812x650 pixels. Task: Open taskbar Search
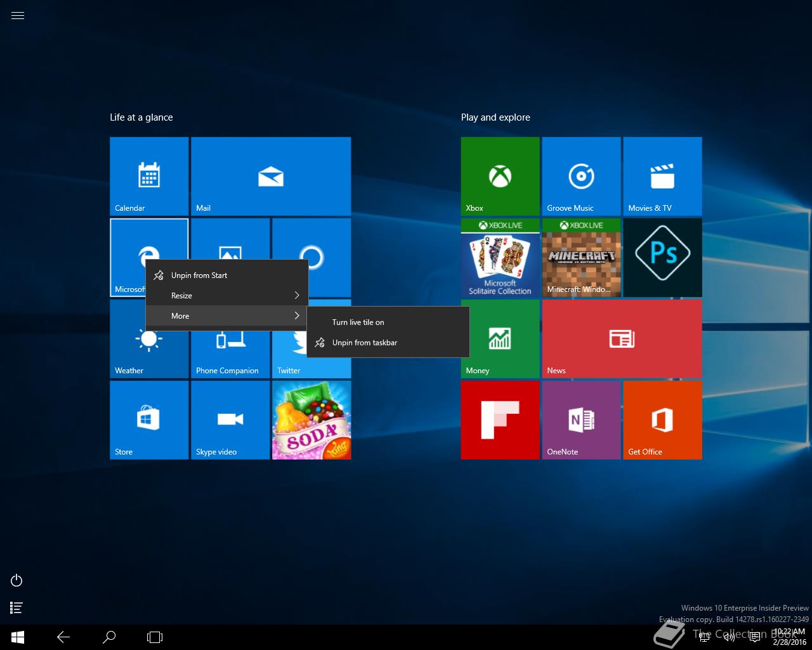click(x=109, y=637)
